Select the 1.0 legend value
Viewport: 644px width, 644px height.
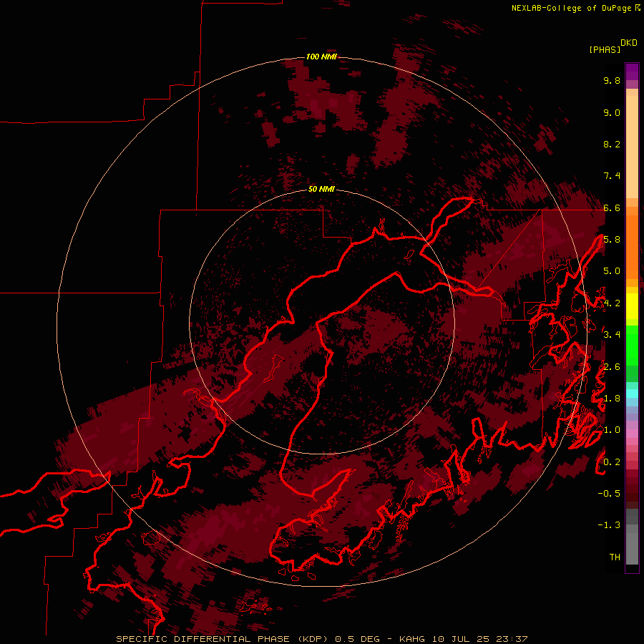(612, 430)
